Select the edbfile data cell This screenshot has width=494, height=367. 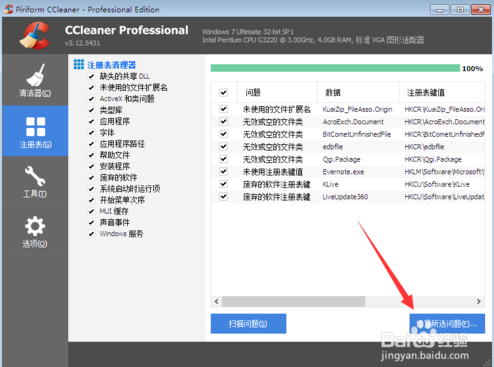click(333, 147)
